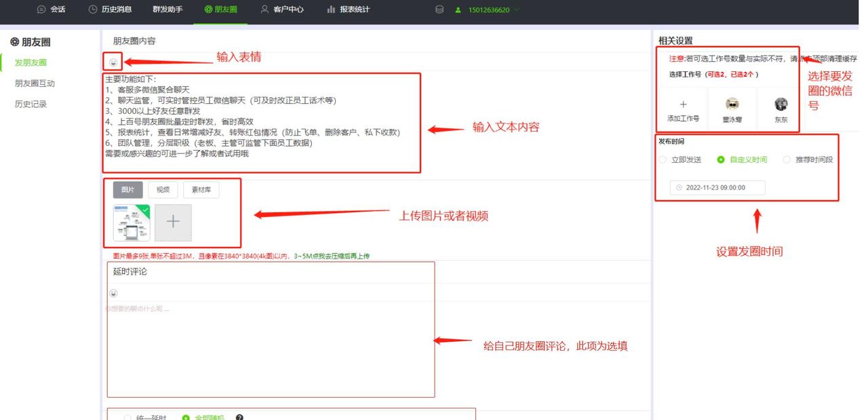Select the 董泳鸾 work account
The width and height of the screenshot is (868, 420).
pos(732,109)
